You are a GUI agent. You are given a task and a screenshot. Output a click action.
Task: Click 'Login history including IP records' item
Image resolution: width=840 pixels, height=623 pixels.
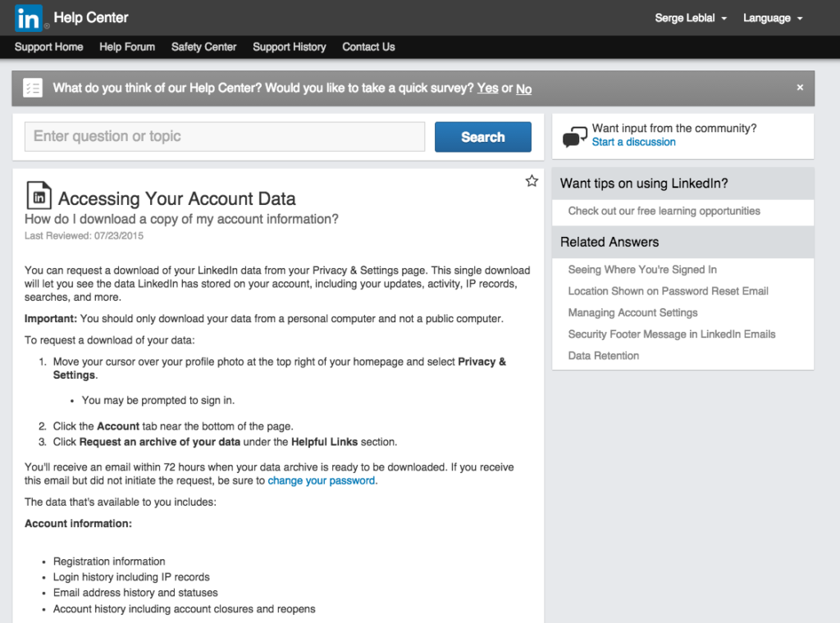(131, 577)
